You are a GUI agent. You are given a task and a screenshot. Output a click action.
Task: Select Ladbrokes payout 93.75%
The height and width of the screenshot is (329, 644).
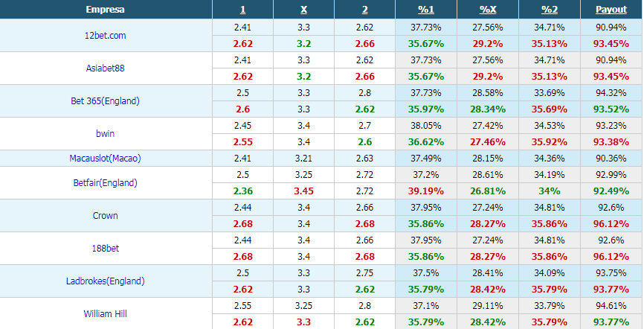[x=611, y=273]
